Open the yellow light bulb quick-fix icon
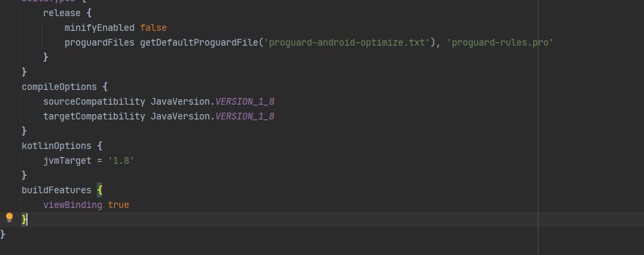The width and height of the screenshot is (644, 255). tap(9, 217)
